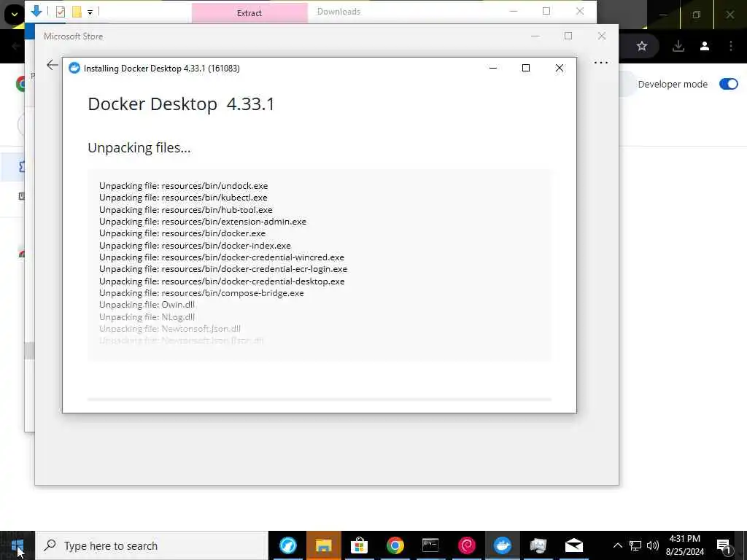
Task: Select the 'resources/bin/docker.exe' log line
Action: (182, 233)
